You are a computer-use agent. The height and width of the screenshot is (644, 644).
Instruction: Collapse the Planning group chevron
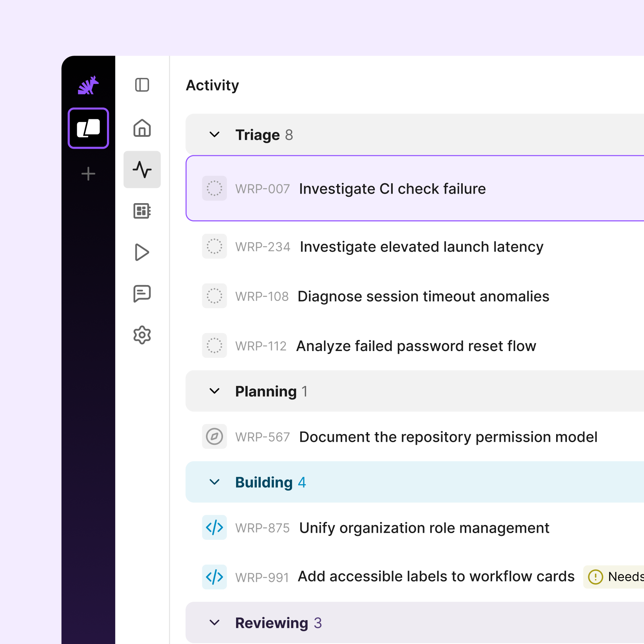click(x=214, y=391)
